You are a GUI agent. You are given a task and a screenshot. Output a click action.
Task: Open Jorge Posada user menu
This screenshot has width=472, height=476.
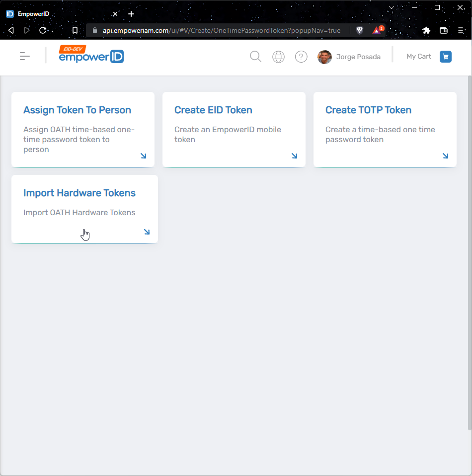(358, 57)
